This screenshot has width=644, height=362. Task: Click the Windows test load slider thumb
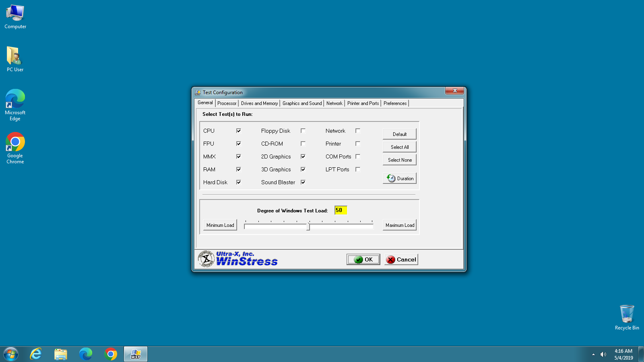tap(308, 226)
